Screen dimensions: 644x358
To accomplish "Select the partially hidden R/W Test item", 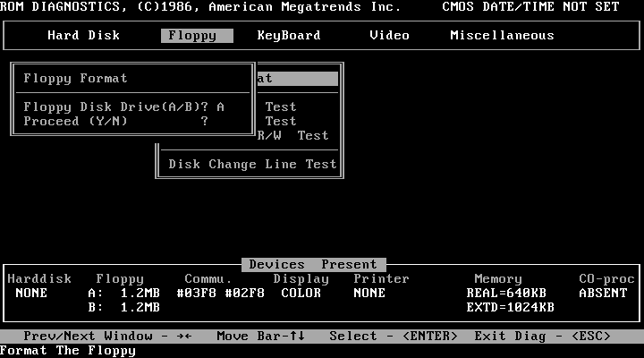I will [293, 136].
